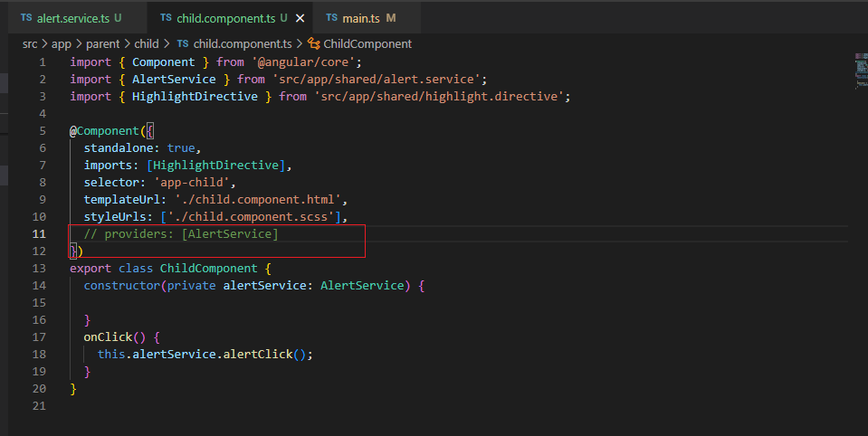This screenshot has width=868, height=436.
Task: Click the TS icon on the alert.service.ts tab
Action: (x=25, y=18)
